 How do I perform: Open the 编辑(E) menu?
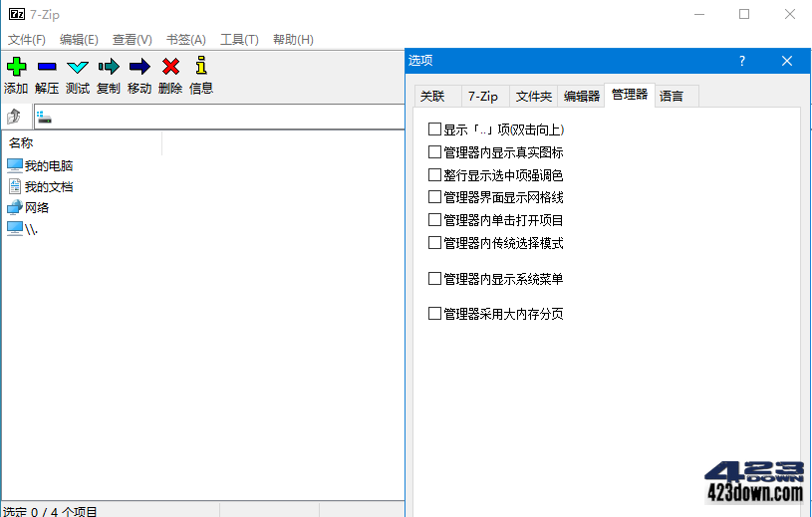79,40
